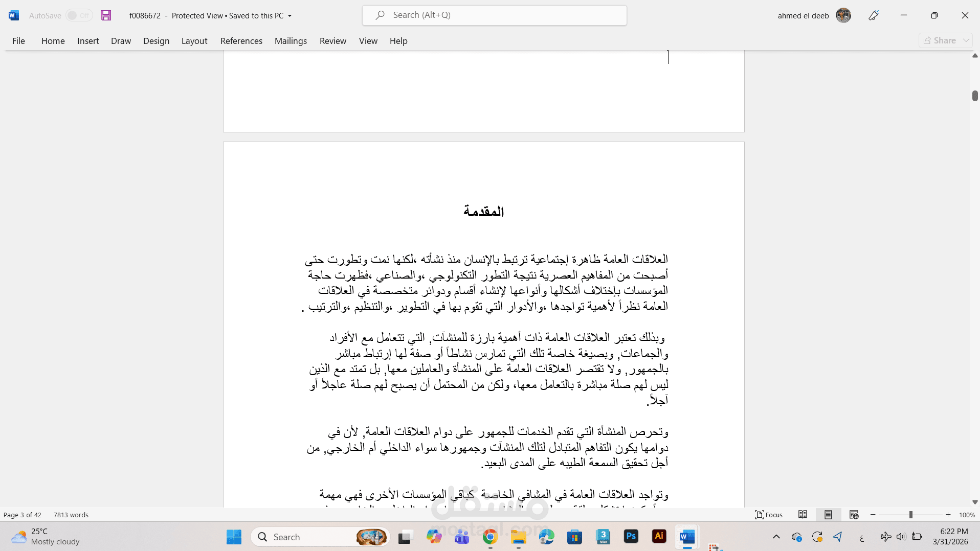Switch to the Layout tab
This screenshot has width=980, height=551.
[194, 41]
